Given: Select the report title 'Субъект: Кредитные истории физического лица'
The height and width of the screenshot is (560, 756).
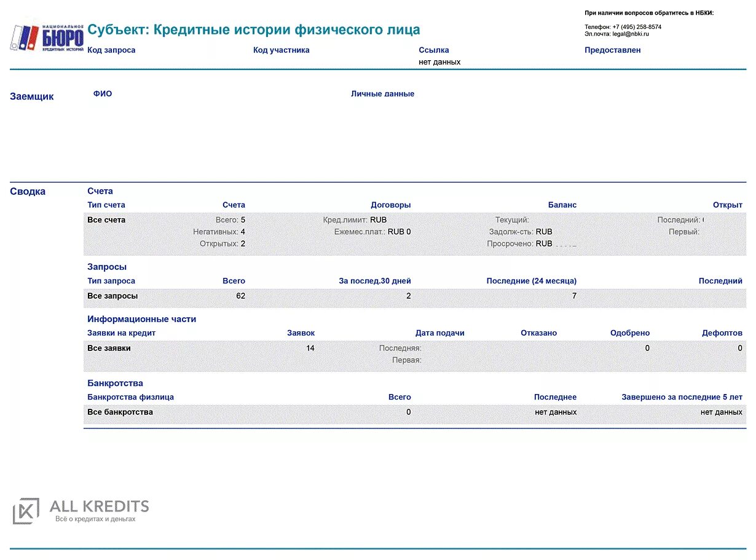Looking at the screenshot, I should 254,30.
